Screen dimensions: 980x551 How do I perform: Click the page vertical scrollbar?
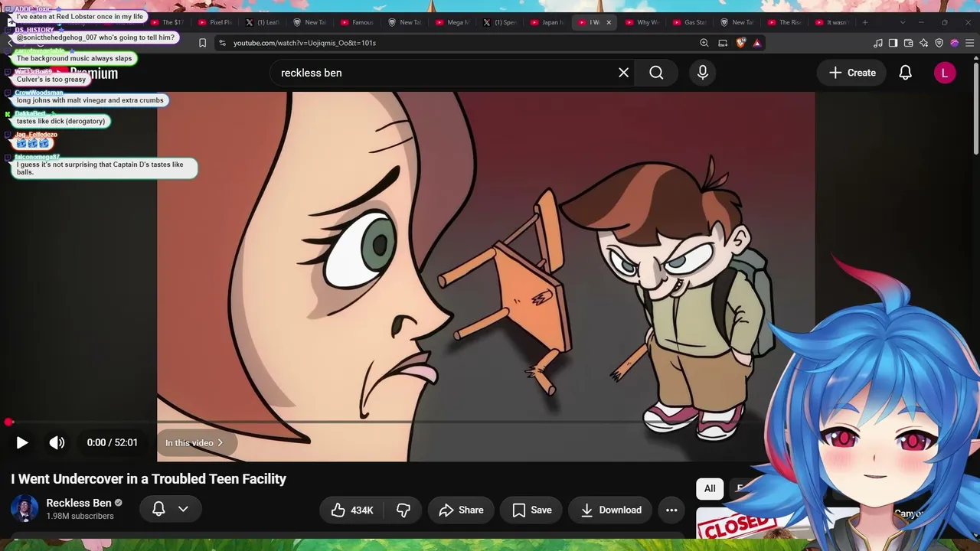click(975, 107)
